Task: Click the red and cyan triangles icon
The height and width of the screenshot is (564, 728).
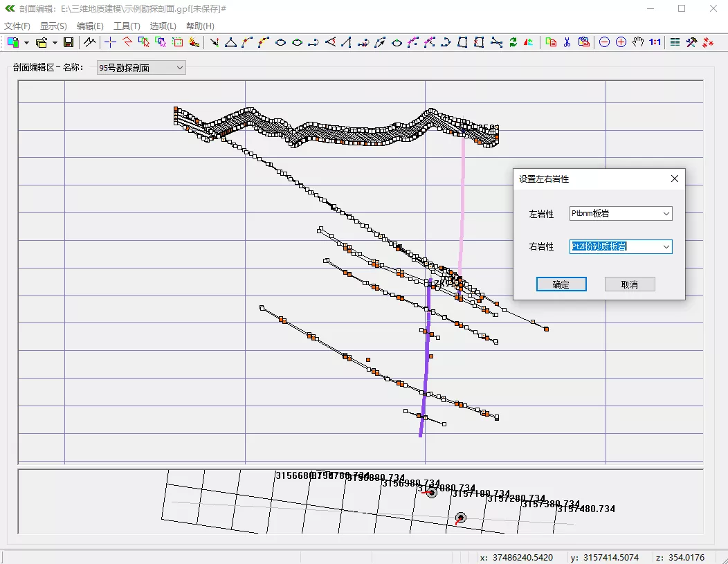Action: (x=529, y=42)
